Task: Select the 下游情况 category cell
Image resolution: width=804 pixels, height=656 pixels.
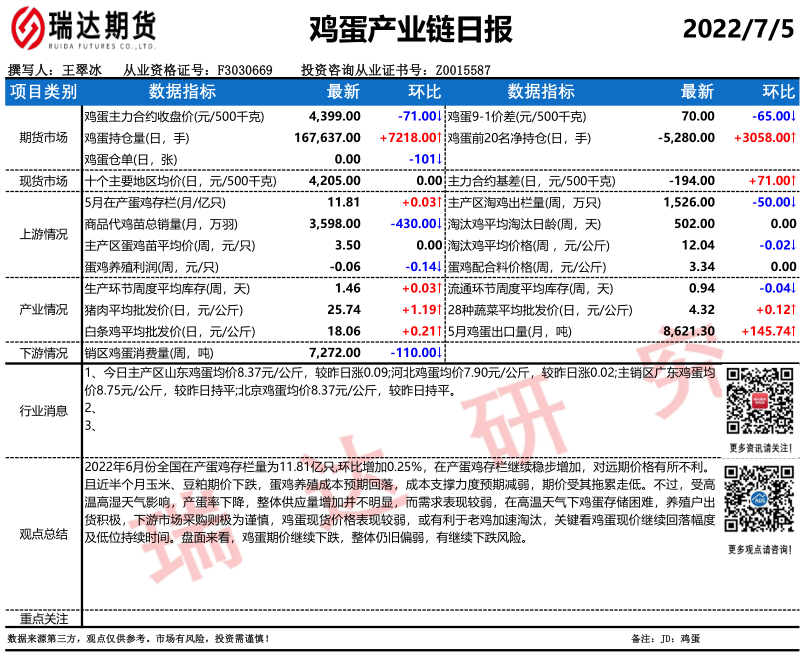Action: pos(42,353)
